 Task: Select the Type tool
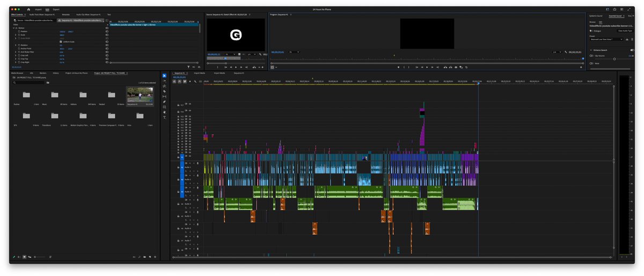click(164, 118)
